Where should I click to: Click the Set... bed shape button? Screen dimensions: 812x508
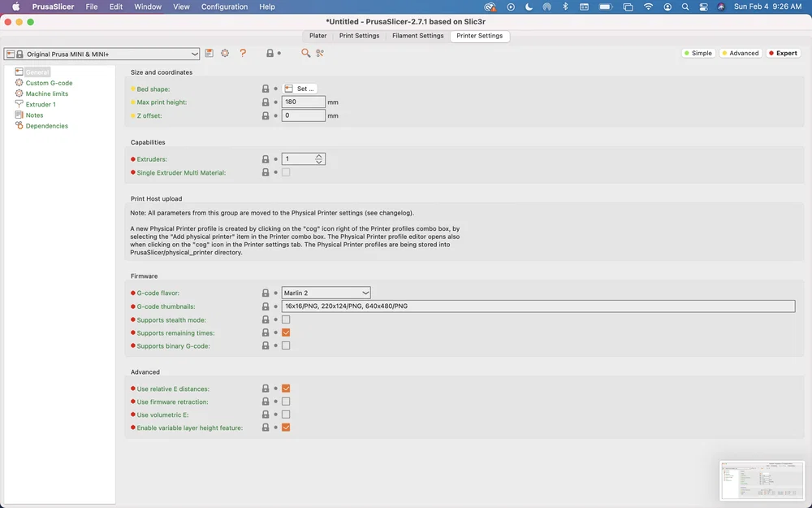300,89
